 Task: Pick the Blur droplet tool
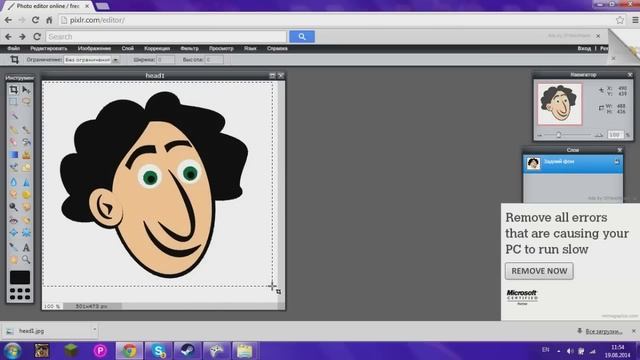point(13,182)
